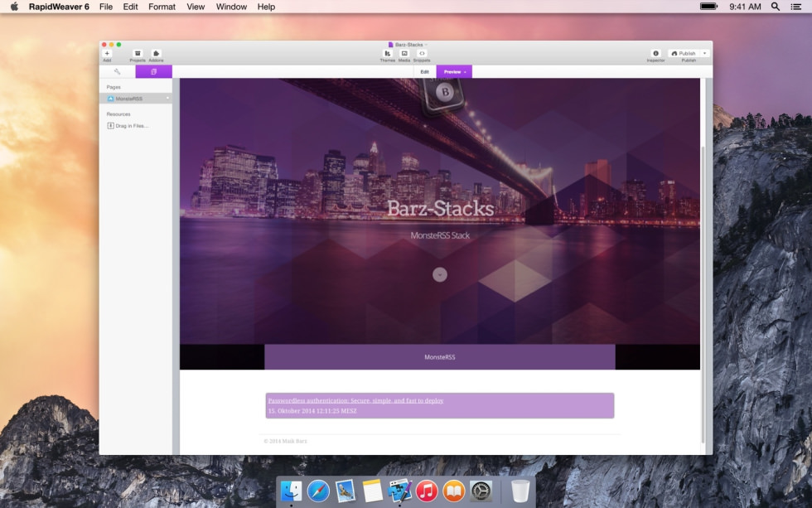The image size is (812, 508).
Task: Open the Passwordless authentication article link
Action: (355, 400)
